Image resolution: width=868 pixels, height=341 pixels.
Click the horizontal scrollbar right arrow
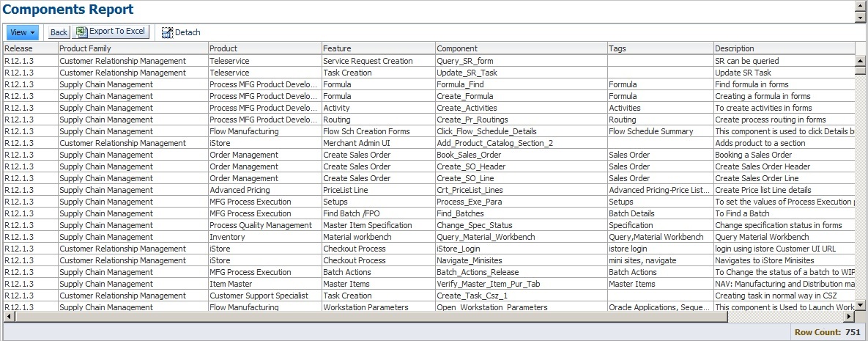click(850, 316)
